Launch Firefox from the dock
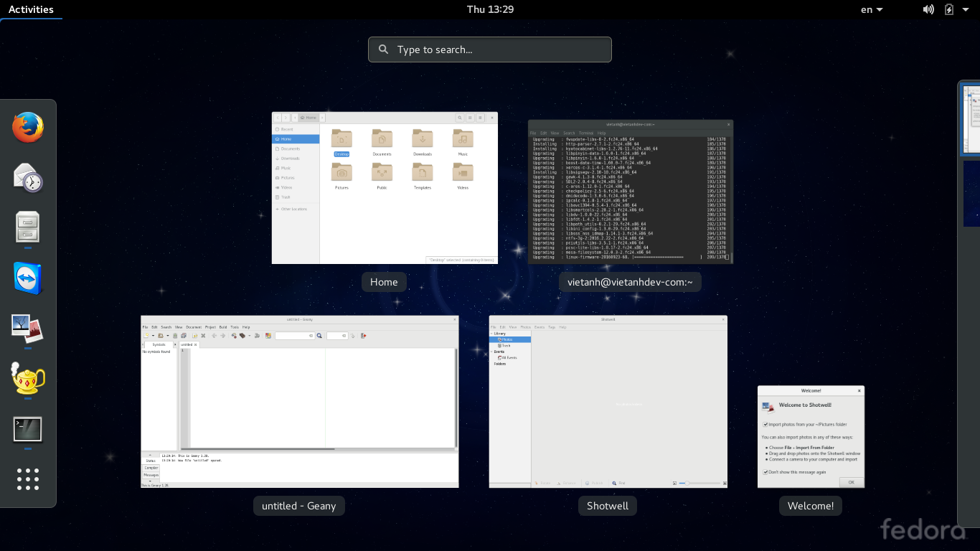 (x=28, y=128)
